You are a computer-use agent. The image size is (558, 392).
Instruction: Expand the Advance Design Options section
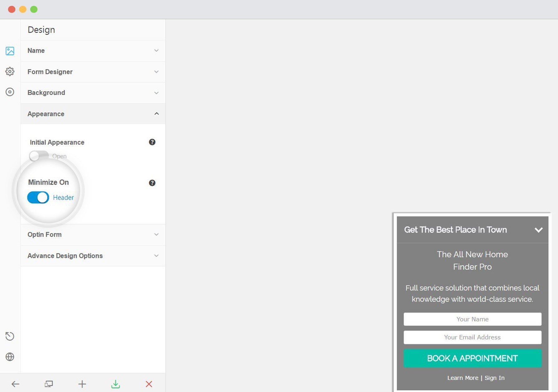pyautogui.click(x=93, y=256)
